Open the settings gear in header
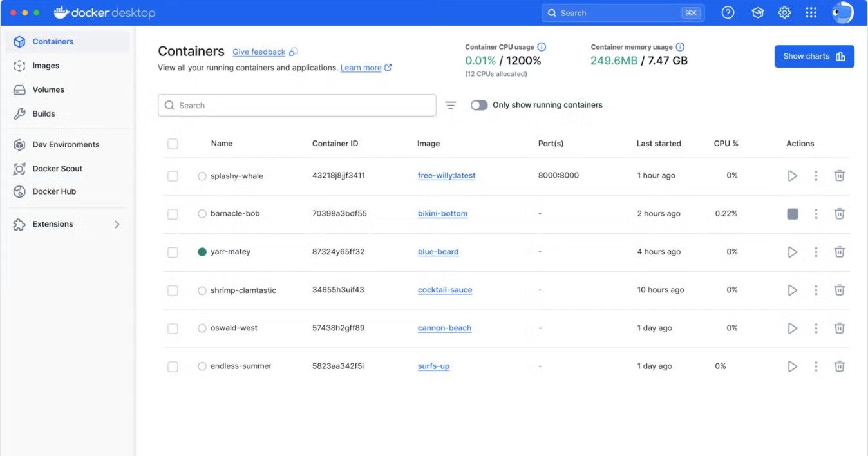 784,13
